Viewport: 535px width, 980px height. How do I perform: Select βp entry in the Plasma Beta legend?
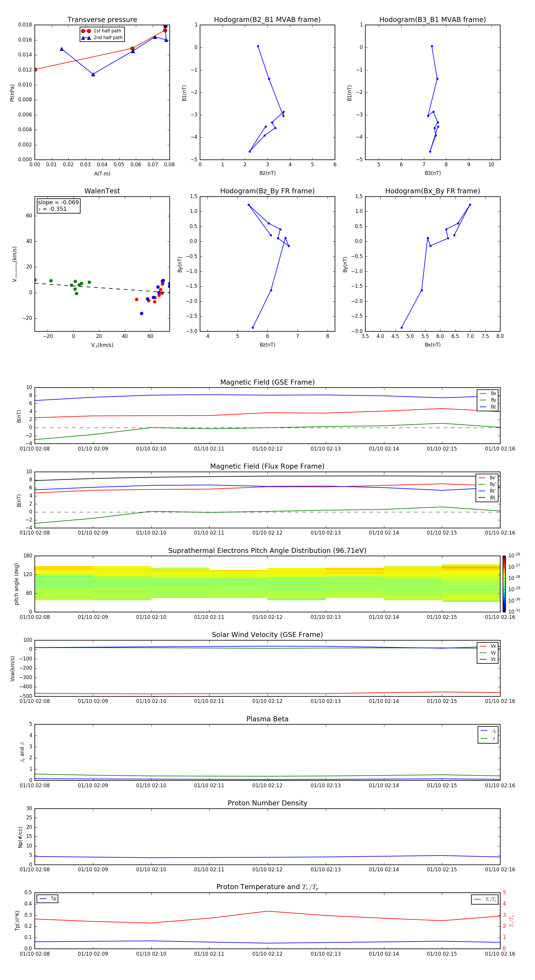(488, 731)
